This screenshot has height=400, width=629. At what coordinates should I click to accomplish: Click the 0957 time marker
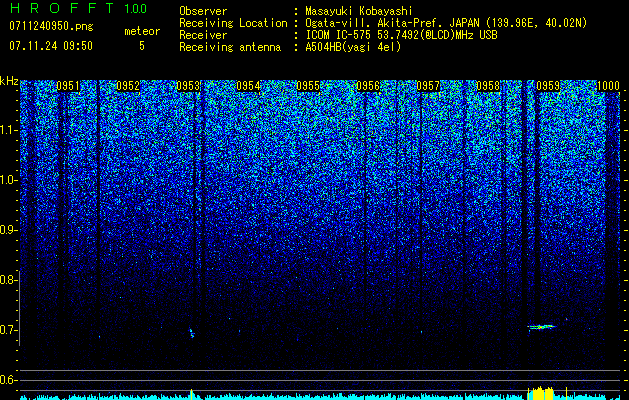(428, 86)
